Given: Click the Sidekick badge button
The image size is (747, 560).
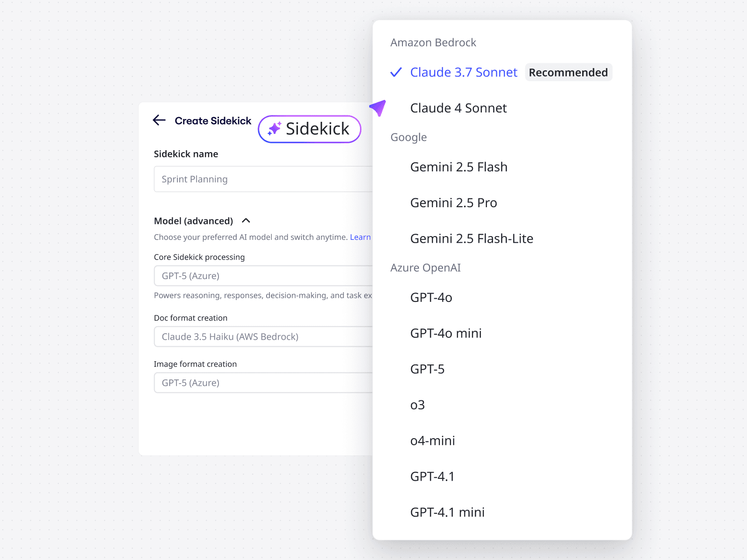Looking at the screenshot, I should click(310, 129).
